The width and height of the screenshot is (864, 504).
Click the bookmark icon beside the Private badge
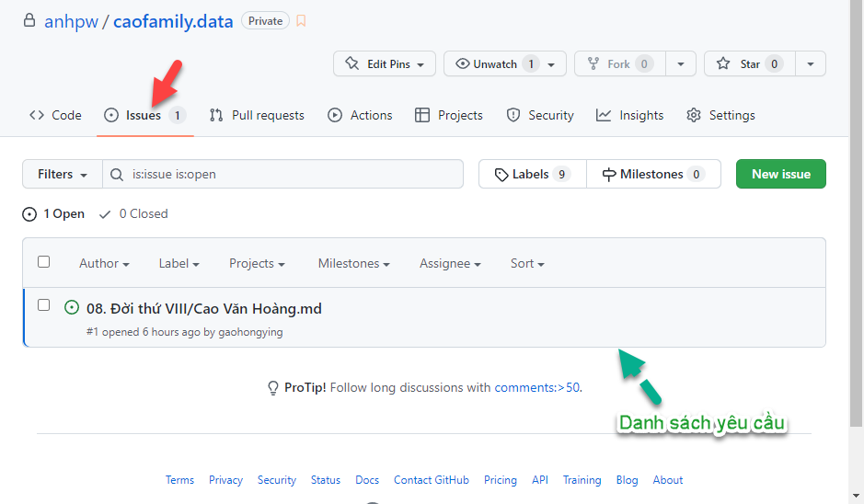coord(301,20)
